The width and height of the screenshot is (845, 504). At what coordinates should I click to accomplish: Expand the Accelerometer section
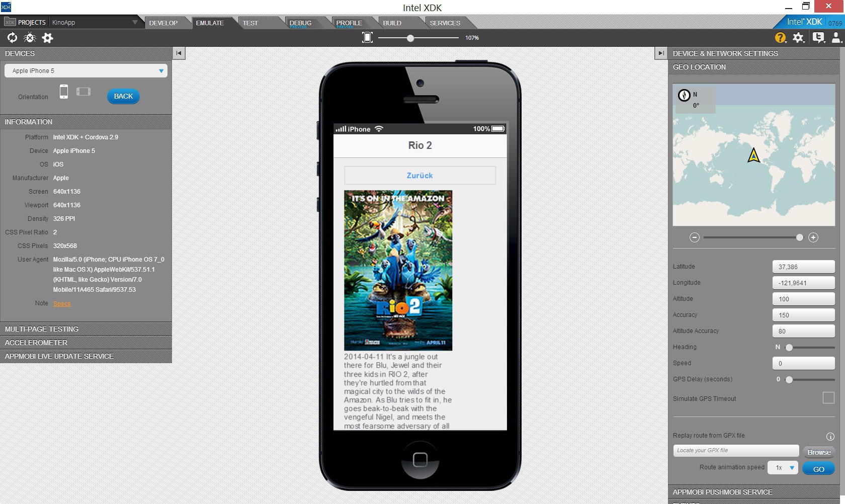pos(86,343)
